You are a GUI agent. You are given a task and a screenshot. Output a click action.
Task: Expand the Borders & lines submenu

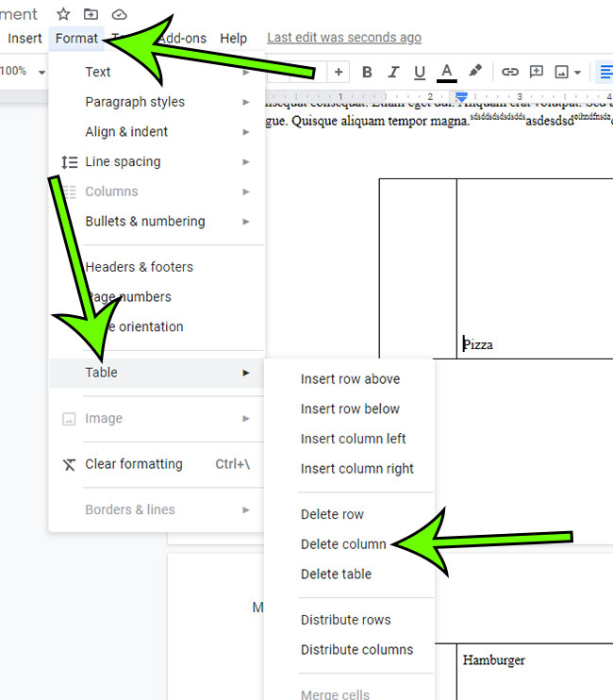coord(157,509)
